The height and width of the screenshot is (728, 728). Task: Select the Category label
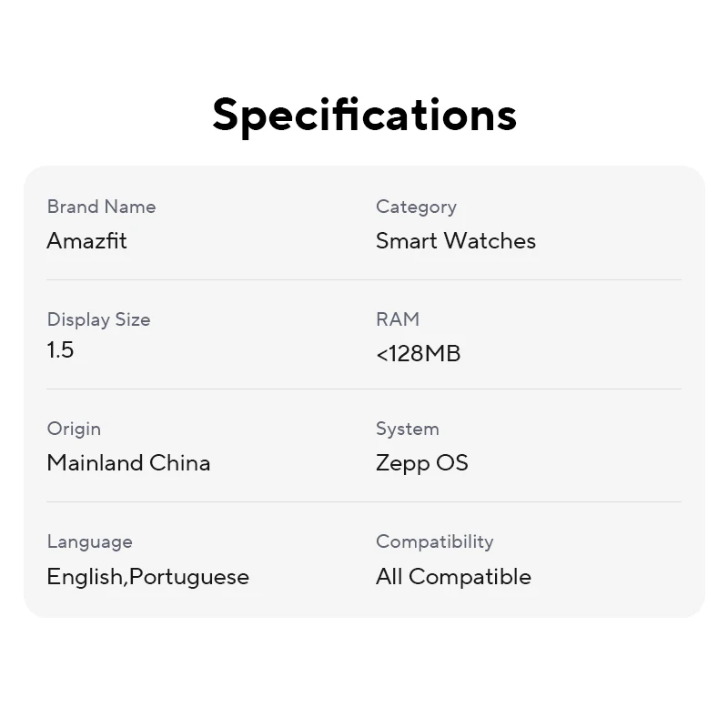[x=417, y=207]
